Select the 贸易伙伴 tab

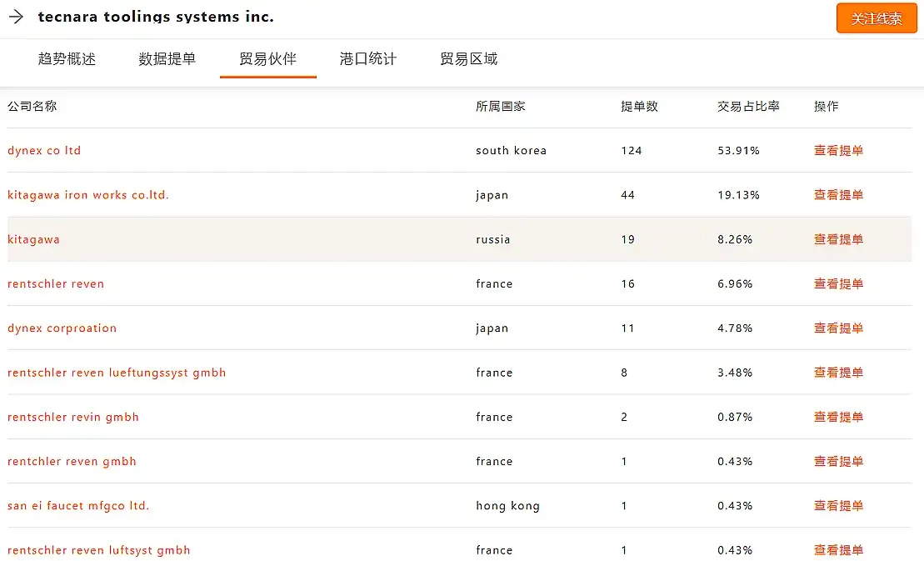click(x=268, y=59)
